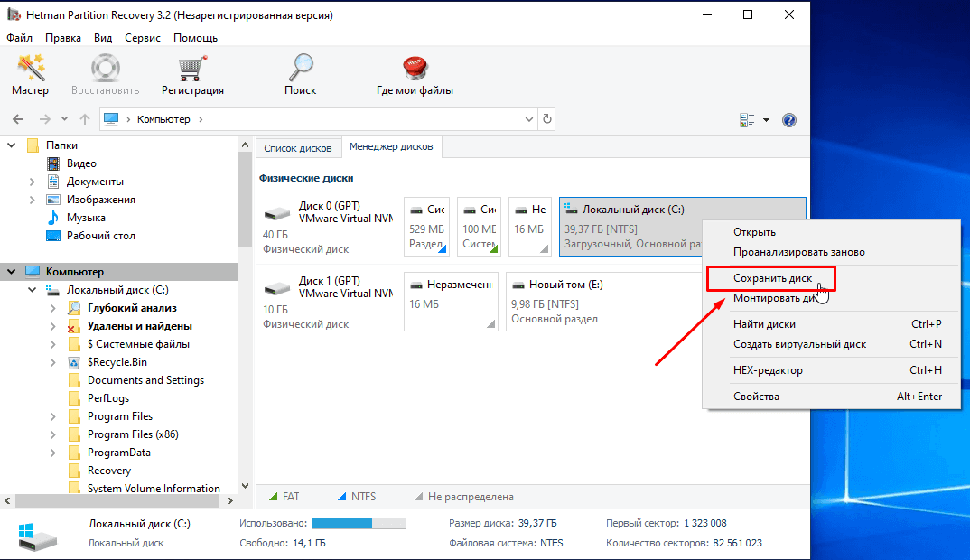970x560 pixels.
Task: Select Диск 0 (GPT) physical disk
Action: pos(329,227)
